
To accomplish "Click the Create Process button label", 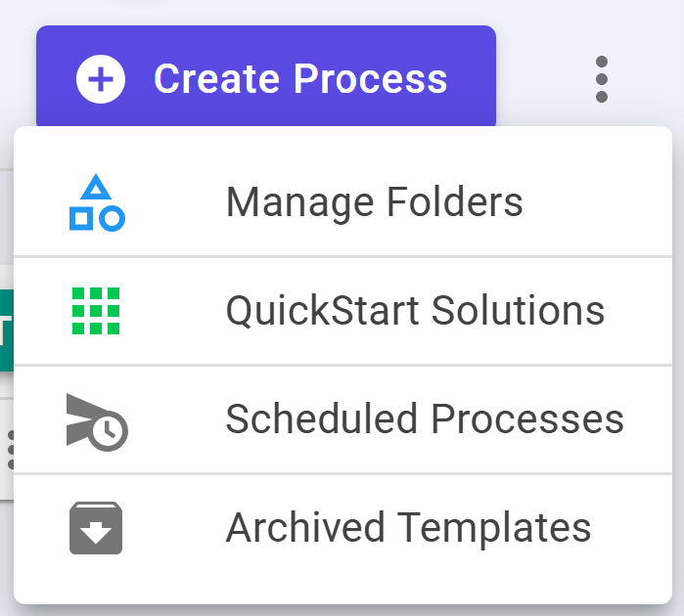I will click(x=300, y=79).
